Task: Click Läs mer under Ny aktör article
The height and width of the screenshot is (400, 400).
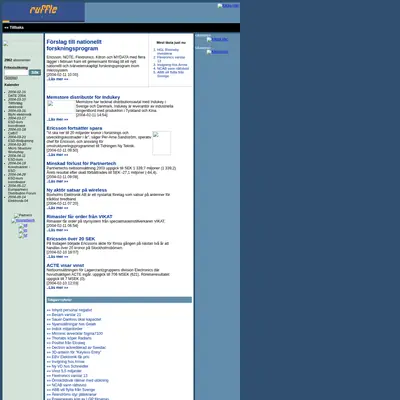Action: (57, 208)
